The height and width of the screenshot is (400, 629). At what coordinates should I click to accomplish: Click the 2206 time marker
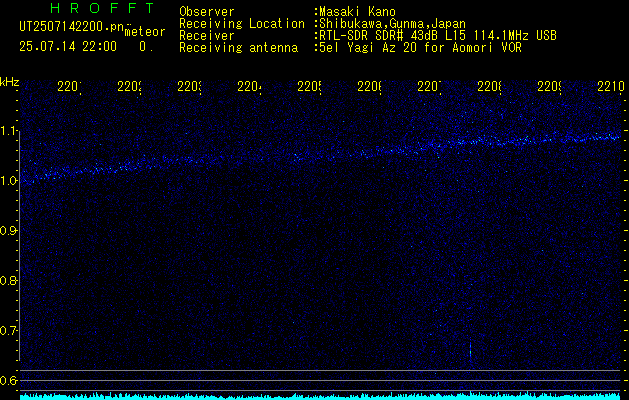(369, 86)
